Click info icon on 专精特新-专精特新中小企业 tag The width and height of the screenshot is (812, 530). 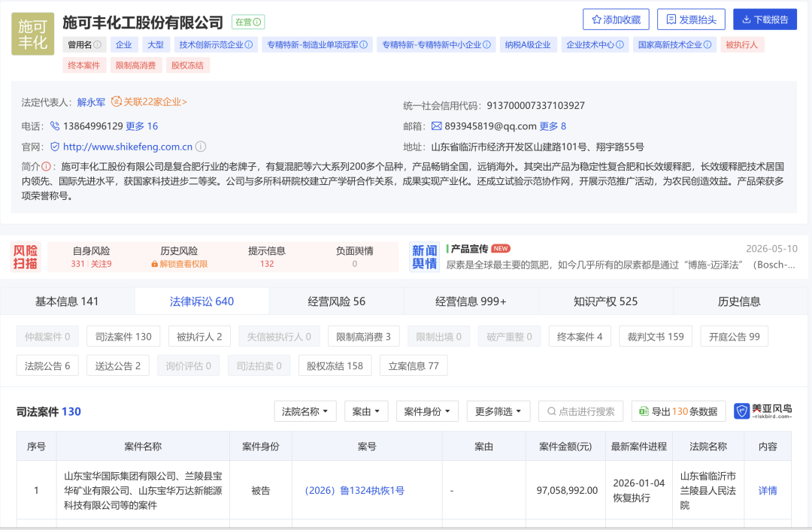pyautogui.click(x=486, y=44)
